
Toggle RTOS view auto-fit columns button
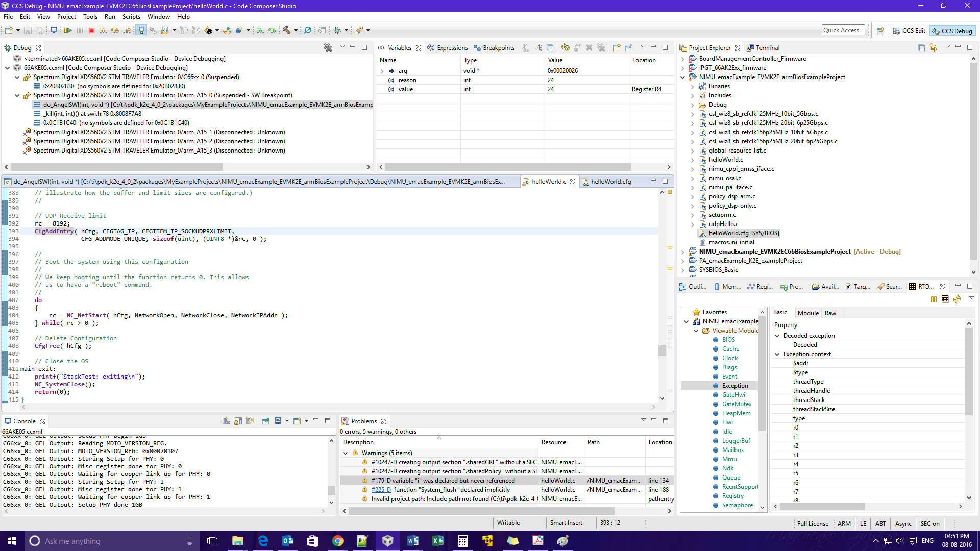point(945,299)
